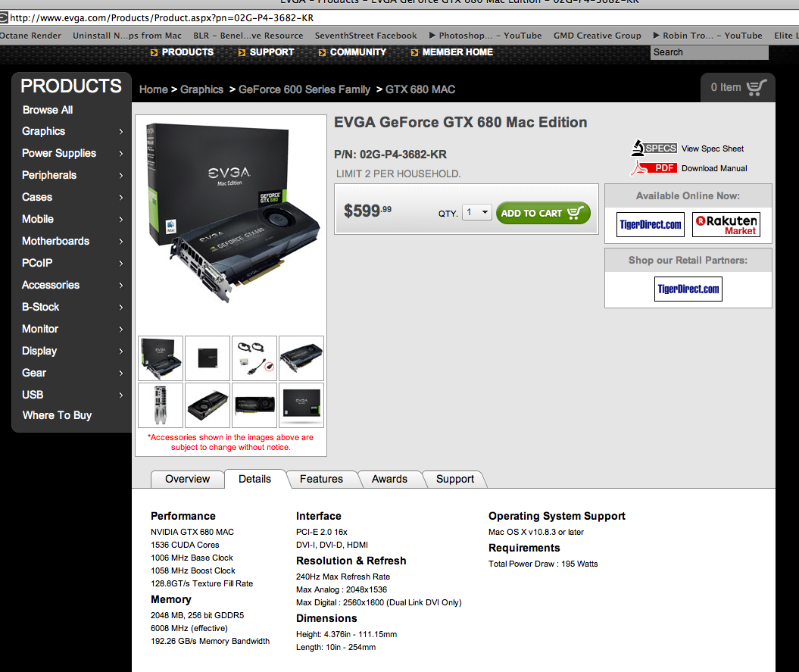Go to Graphics breadcrumb link
This screenshot has width=799, height=672.
201,89
